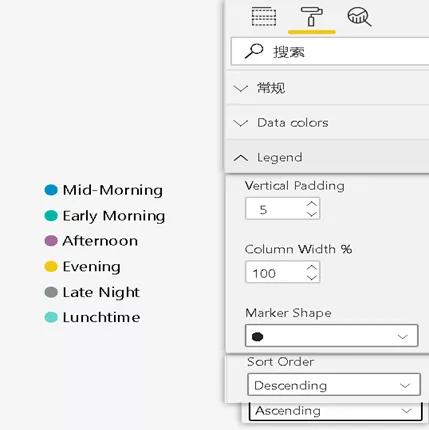Increase Column Width % value
This screenshot has width=429, height=430.
312,267
